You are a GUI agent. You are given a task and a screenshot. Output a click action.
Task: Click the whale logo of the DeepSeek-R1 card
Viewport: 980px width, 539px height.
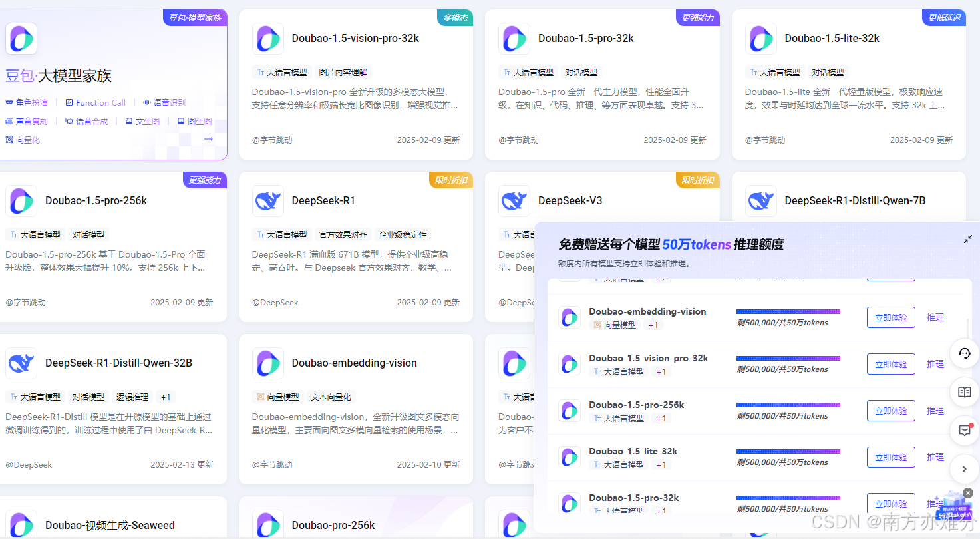267,201
